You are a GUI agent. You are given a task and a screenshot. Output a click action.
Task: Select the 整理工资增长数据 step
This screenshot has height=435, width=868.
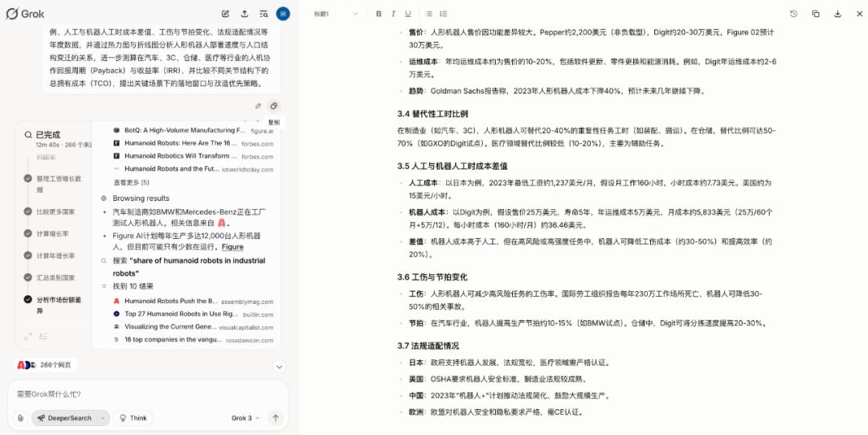[x=59, y=183]
